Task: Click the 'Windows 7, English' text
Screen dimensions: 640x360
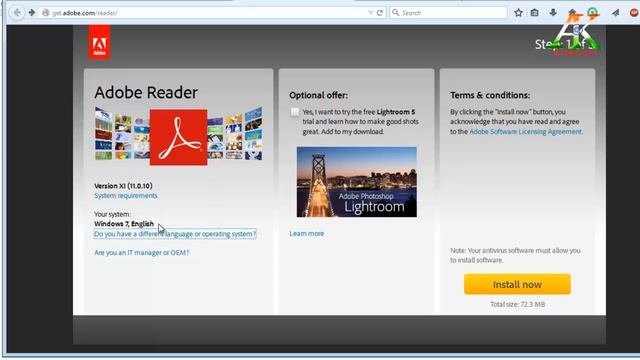Action: coord(124,224)
